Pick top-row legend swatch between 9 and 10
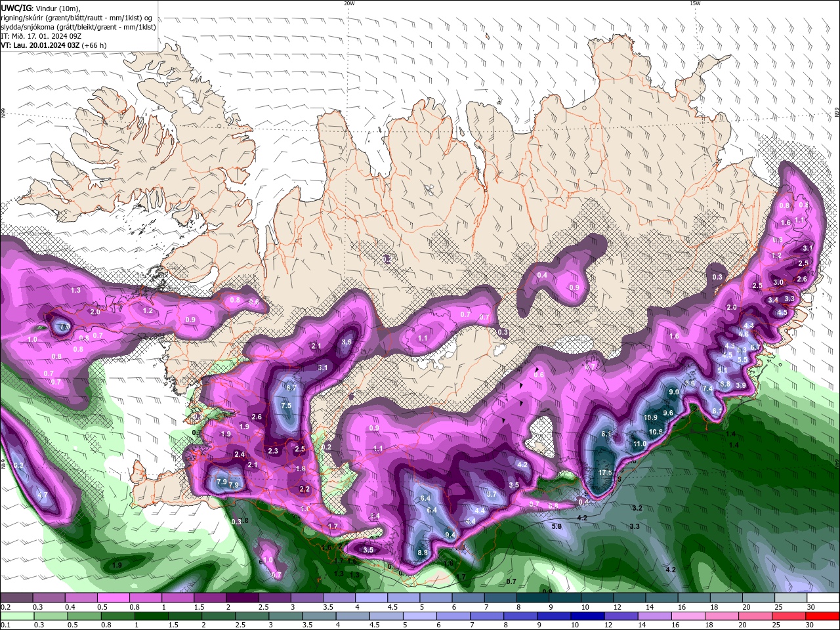This screenshot has height=630, width=840. click(565, 598)
